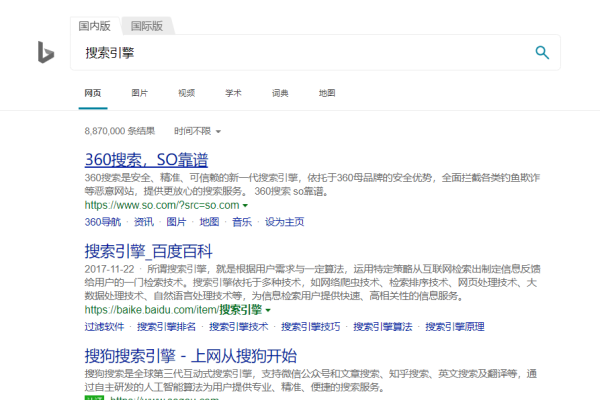Expand the 时间不限 time filter dropdown
This screenshot has height=400, width=600.
(197, 131)
